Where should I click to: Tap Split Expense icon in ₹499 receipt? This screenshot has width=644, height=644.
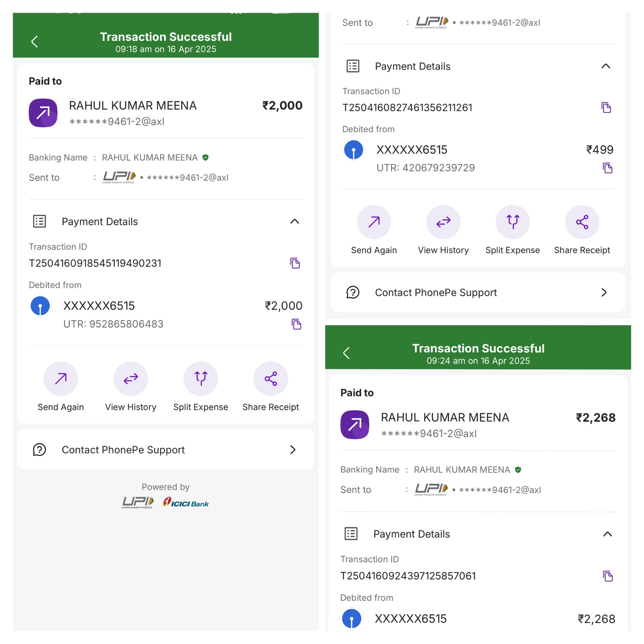click(513, 222)
